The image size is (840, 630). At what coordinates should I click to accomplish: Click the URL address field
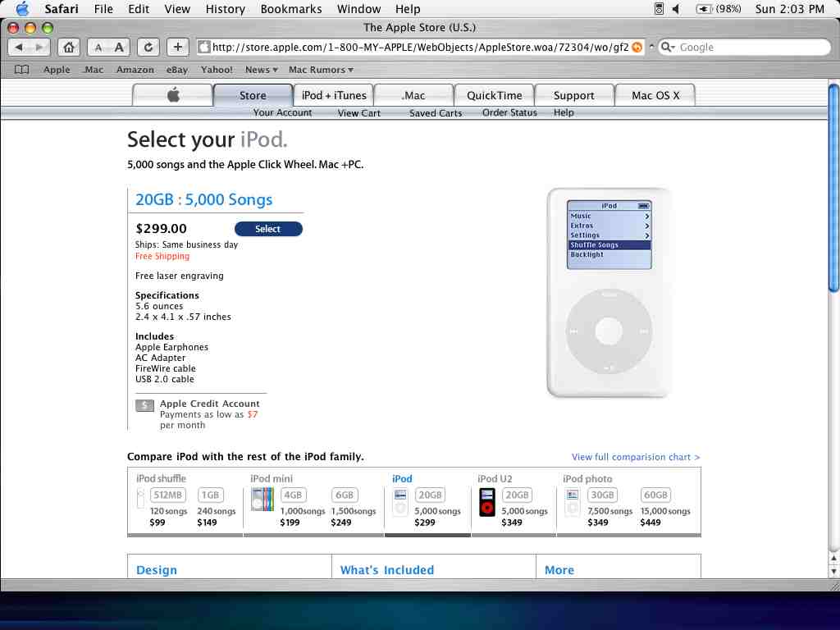421,47
